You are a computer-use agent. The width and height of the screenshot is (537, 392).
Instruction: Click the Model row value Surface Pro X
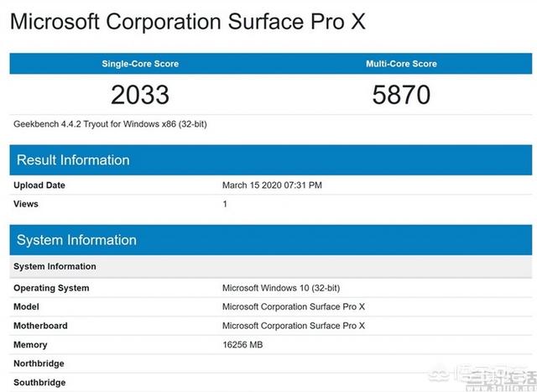(x=294, y=306)
